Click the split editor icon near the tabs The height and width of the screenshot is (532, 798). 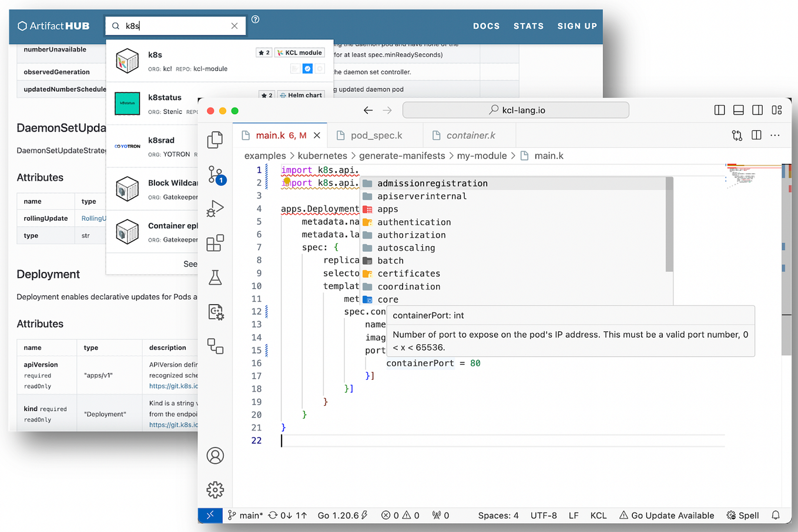(x=756, y=135)
